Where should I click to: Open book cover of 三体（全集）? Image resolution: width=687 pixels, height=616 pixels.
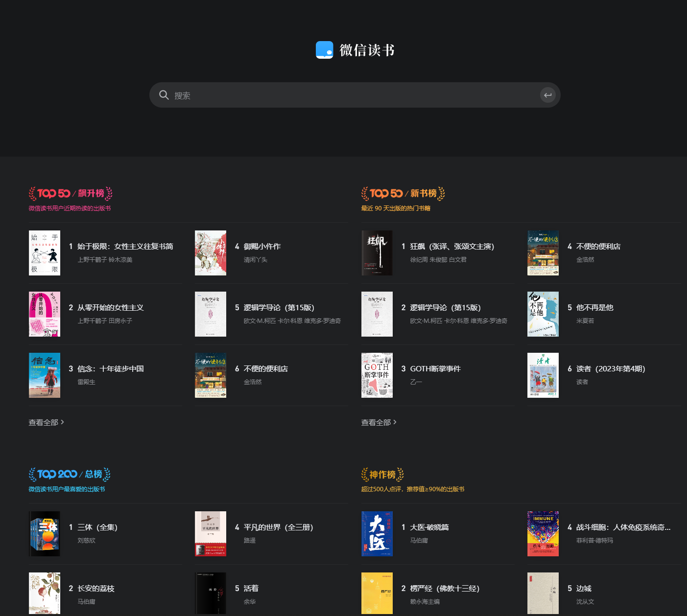[x=45, y=534]
